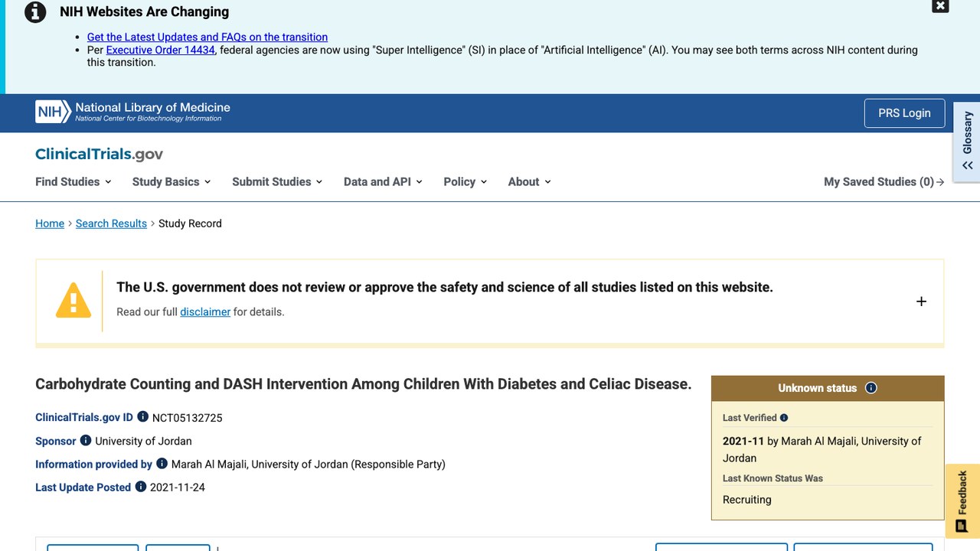Image resolution: width=980 pixels, height=551 pixels.
Task: Click info icon beside Last Update Posted
Action: tap(141, 486)
